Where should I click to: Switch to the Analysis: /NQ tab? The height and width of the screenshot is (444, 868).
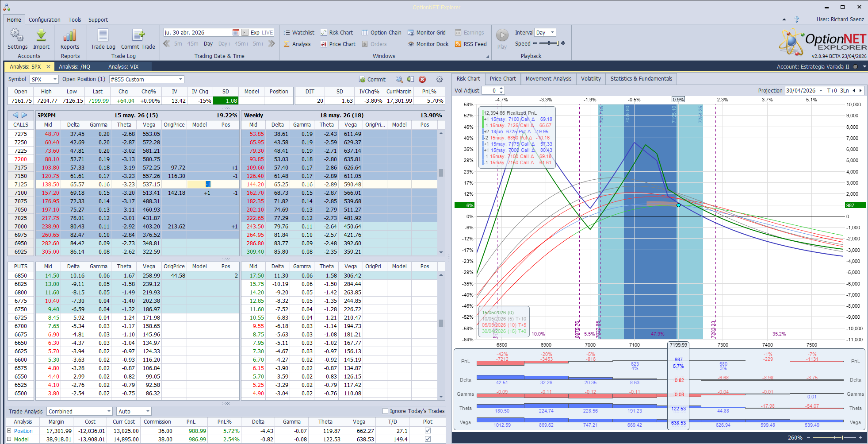tap(74, 66)
